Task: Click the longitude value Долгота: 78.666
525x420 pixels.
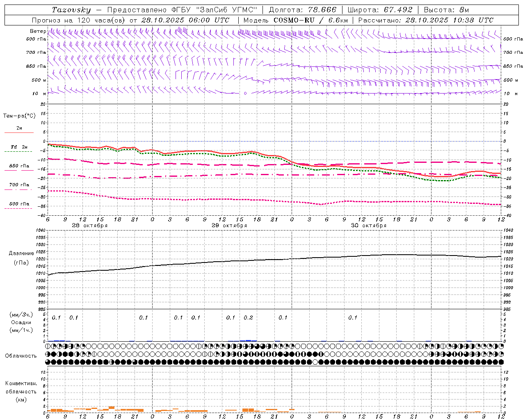Action: coord(303,10)
